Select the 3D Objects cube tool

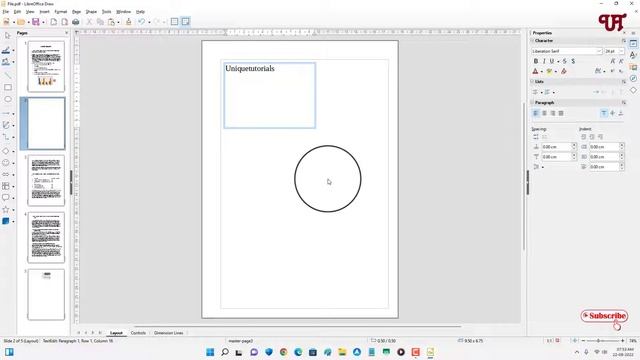point(6,221)
